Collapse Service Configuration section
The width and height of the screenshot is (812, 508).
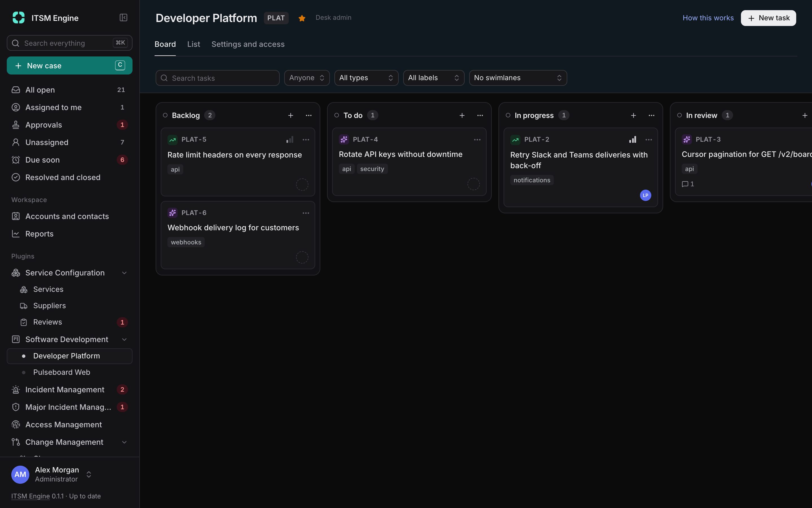[x=124, y=273]
